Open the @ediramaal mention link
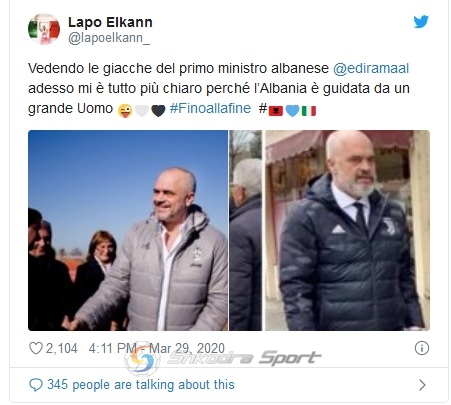Image resolution: width=451 pixels, height=405 pixels. pyautogui.click(x=371, y=68)
